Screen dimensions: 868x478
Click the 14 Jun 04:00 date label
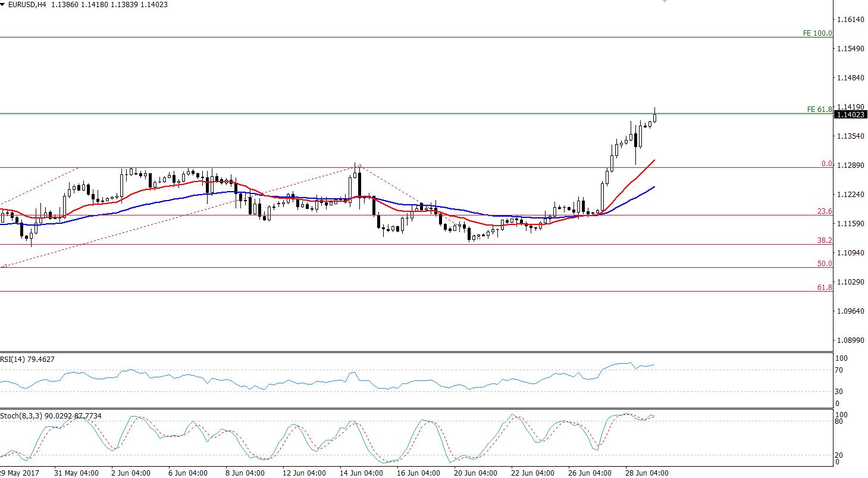361,473
